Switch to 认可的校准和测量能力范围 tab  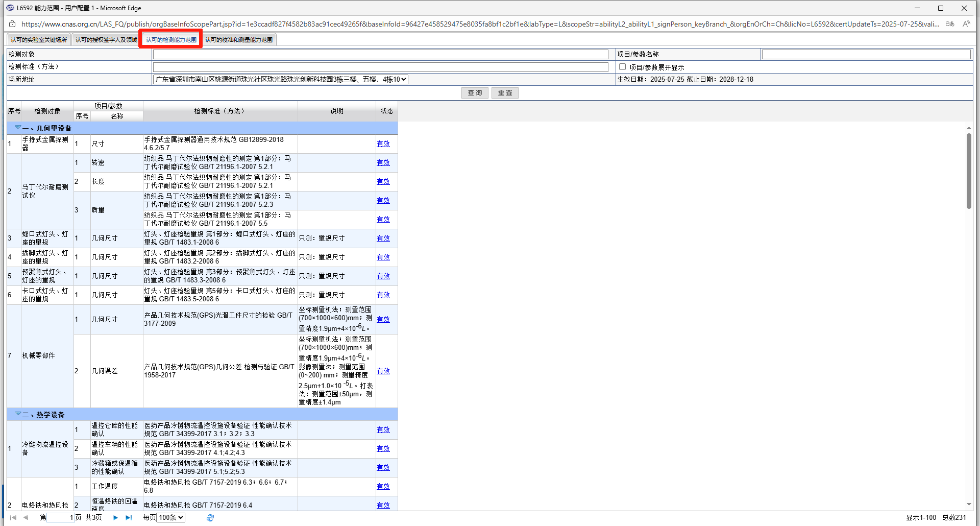pos(238,40)
